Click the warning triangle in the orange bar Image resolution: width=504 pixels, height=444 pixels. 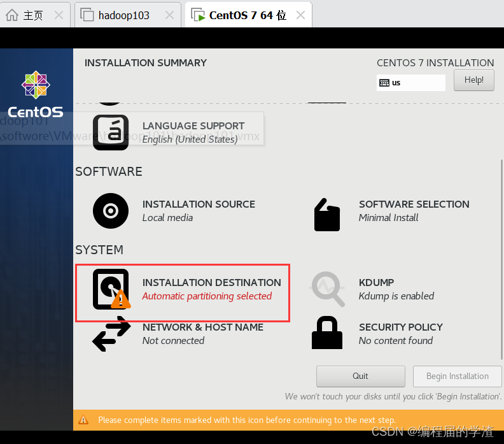(x=83, y=420)
